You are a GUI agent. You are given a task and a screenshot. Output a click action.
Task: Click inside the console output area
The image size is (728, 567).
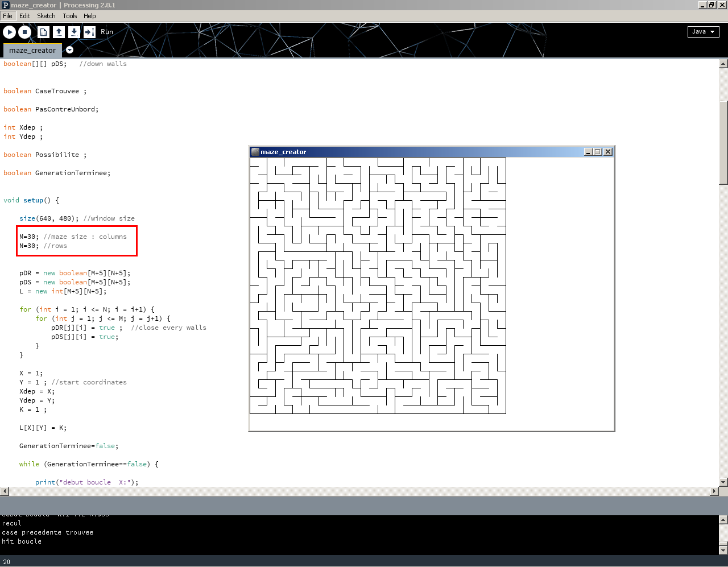[x=227, y=535]
